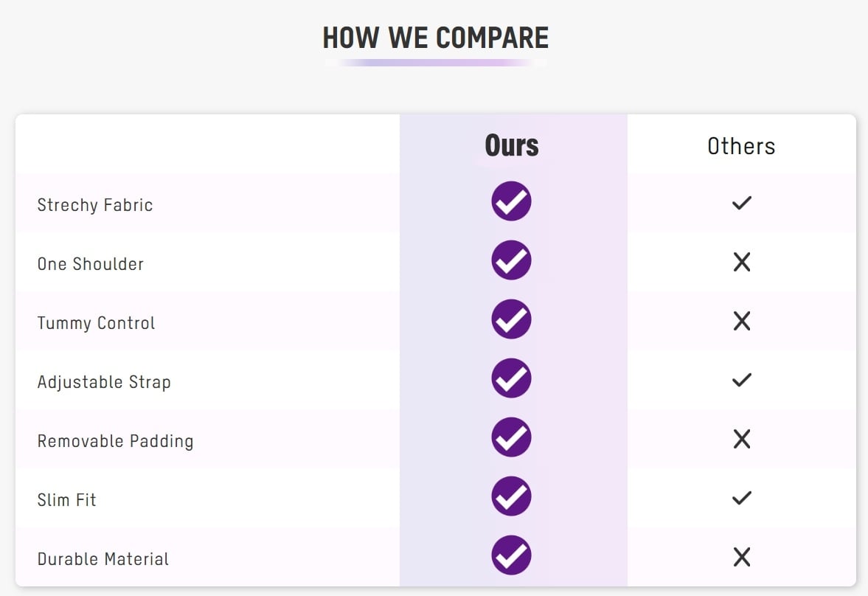Viewport: 868px width, 596px height.
Task: Select the Others column header
Action: [741, 146]
